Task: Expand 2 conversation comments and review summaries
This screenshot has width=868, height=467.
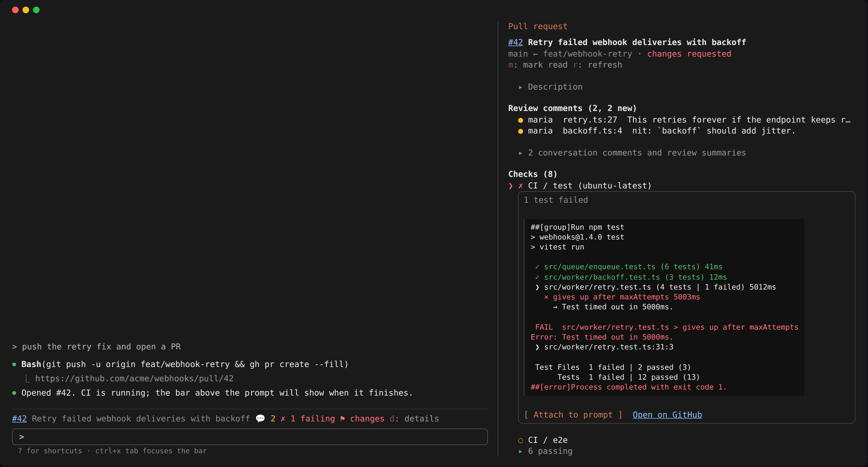Action: click(x=632, y=153)
